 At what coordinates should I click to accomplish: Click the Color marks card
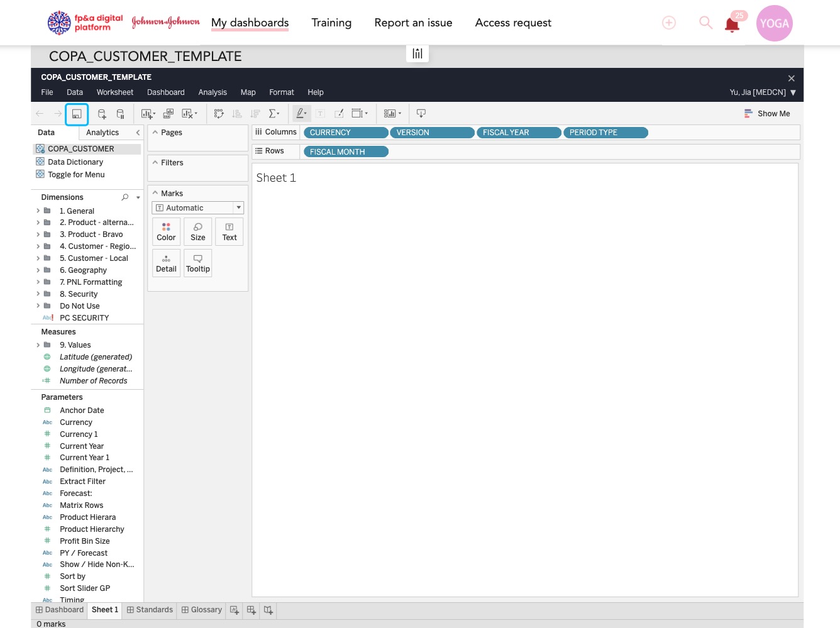[x=166, y=231]
